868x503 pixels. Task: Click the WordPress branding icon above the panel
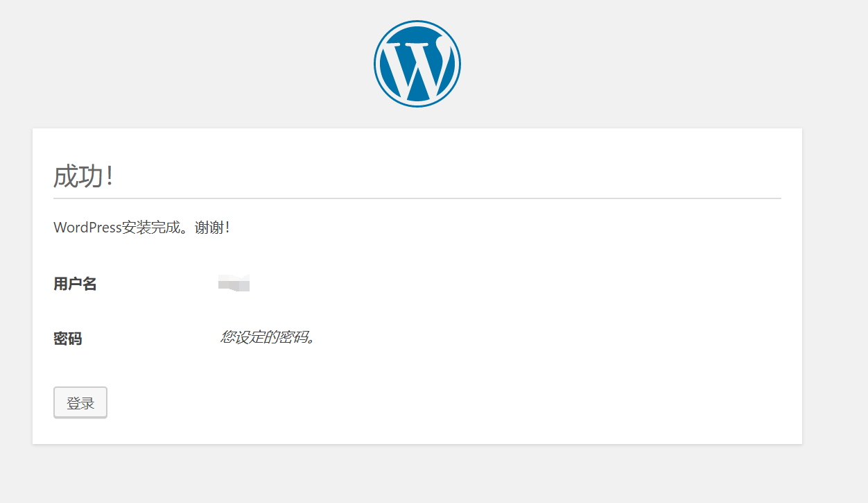point(417,62)
